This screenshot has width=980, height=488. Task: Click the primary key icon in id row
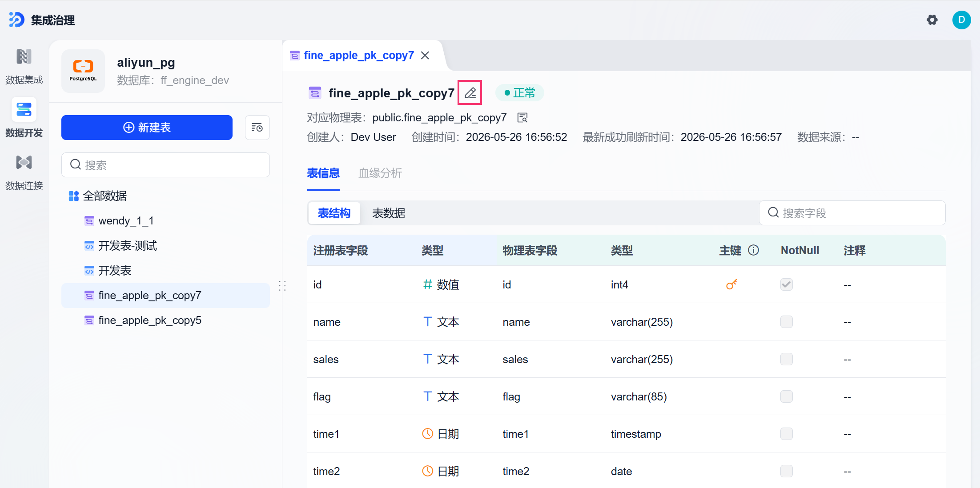coord(731,284)
